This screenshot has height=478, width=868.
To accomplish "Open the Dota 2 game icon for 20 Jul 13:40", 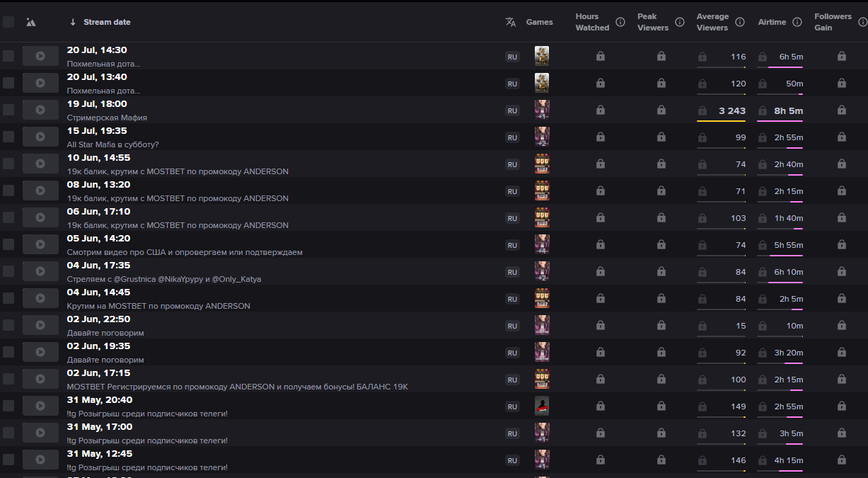I will [542, 83].
